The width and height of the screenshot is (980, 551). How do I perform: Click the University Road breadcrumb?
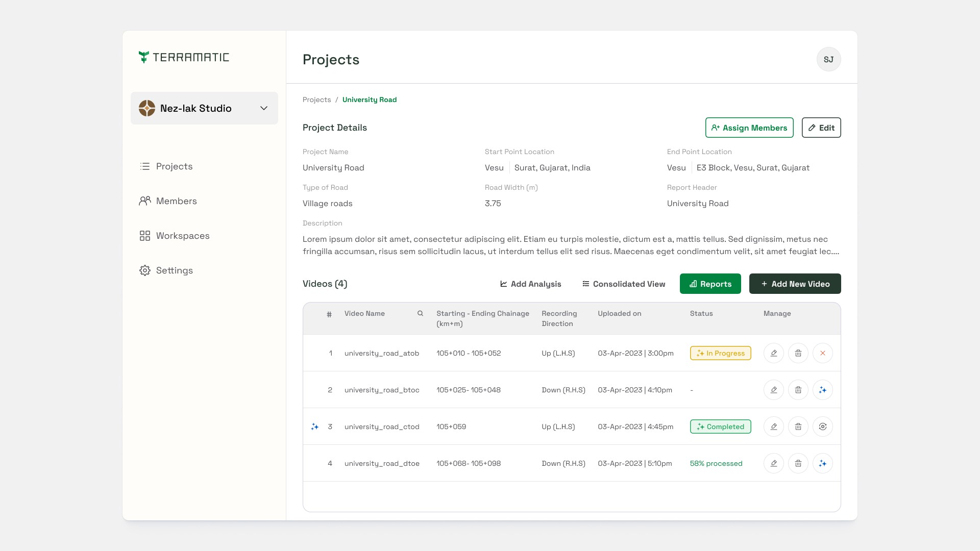pyautogui.click(x=370, y=99)
